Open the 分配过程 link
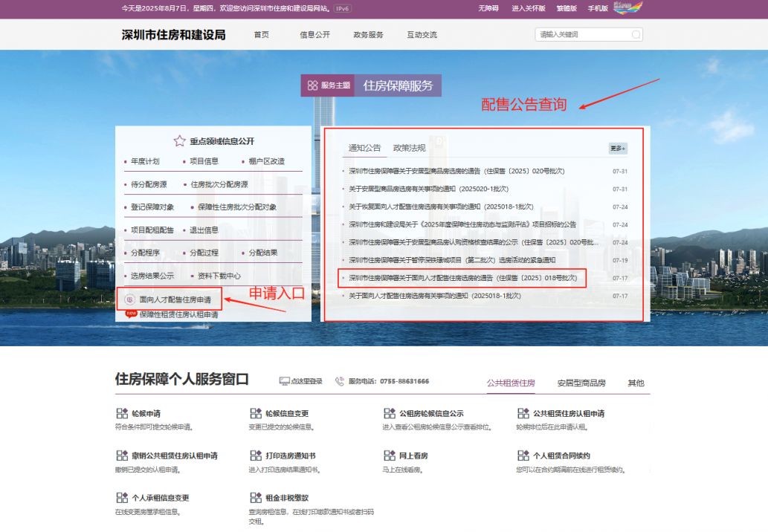Screen dimensions: 768x532 tap(204, 253)
